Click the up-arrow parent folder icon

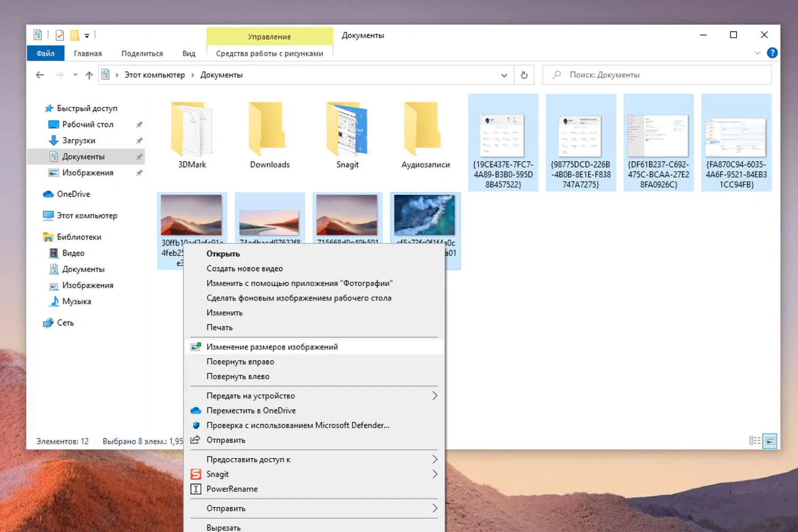click(89, 74)
